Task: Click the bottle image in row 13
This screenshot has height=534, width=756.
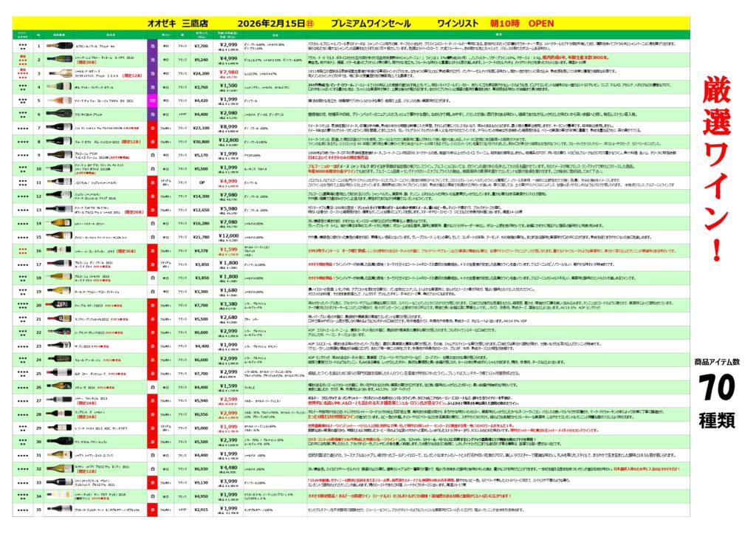Action: pyautogui.click(x=59, y=209)
